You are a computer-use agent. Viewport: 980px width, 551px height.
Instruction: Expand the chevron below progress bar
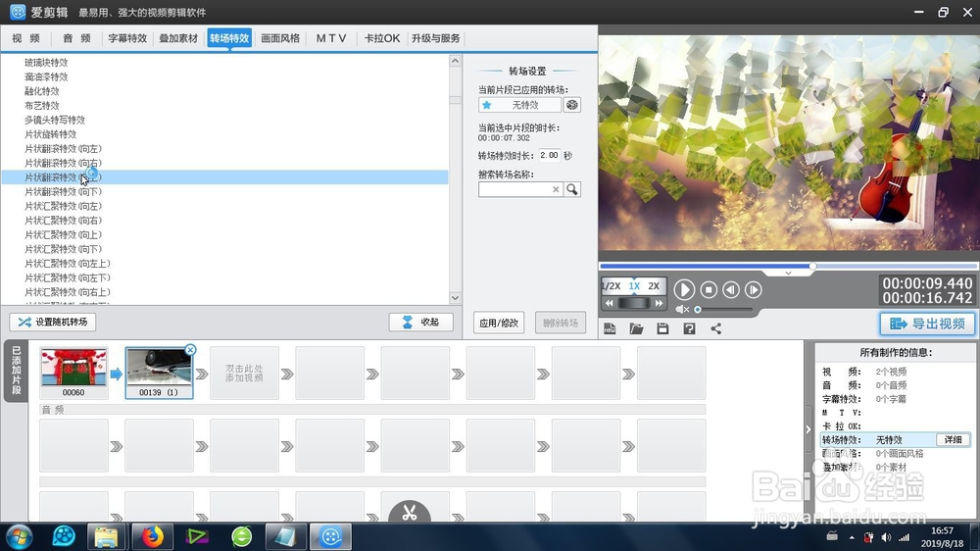tap(789, 274)
